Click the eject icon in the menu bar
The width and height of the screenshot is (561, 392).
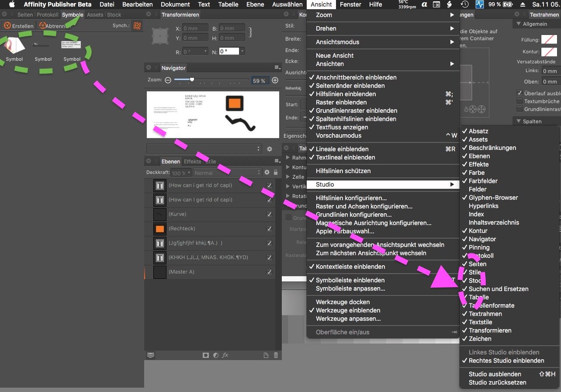[x=522, y=4]
